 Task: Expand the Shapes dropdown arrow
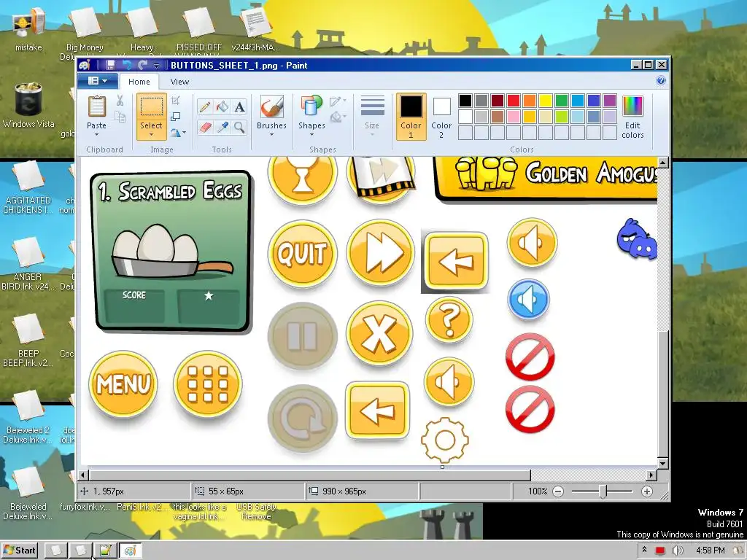pos(311,135)
